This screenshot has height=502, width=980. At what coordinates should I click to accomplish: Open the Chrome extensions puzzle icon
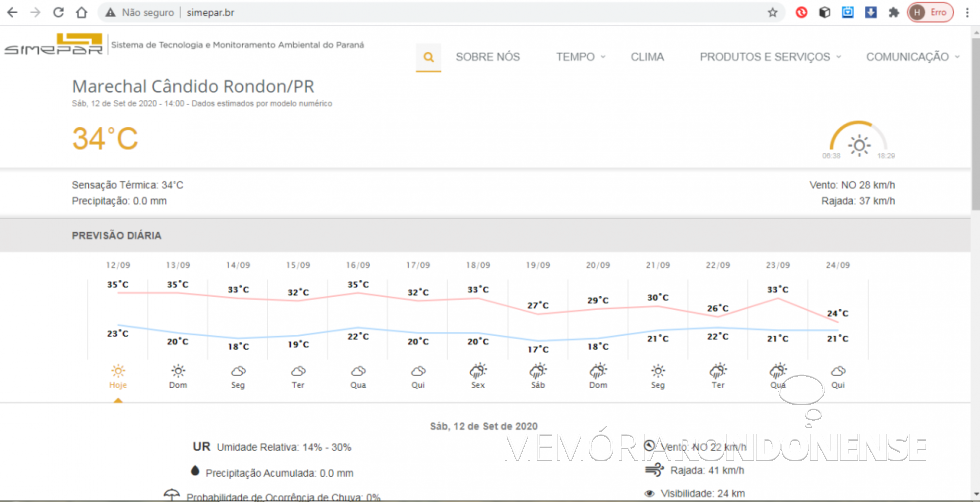[x=893, y=13]
